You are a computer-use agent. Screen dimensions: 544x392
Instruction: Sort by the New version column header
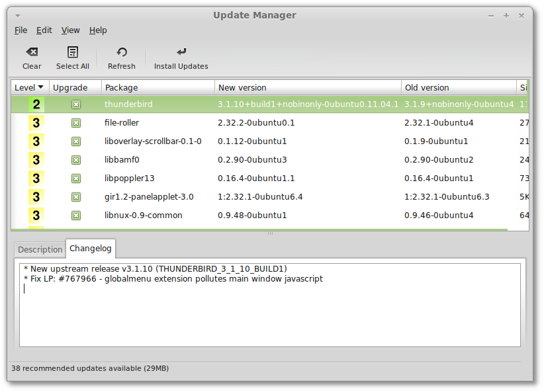308,87
